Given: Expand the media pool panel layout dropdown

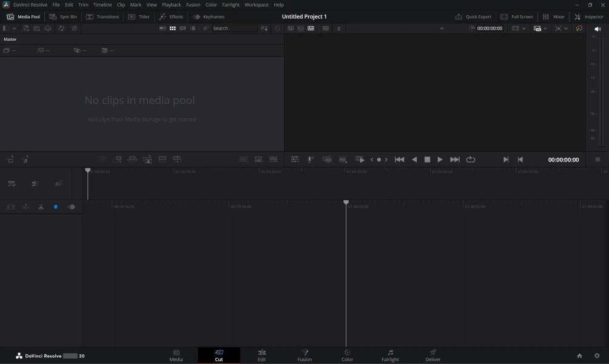Looking at the screenshot, I should 9,29.
